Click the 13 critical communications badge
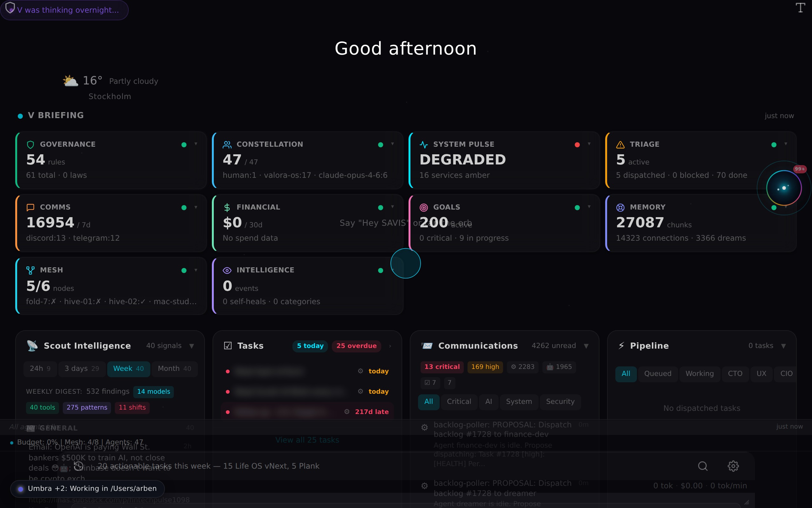The width and height of the screenshot is (812, 508). 442,367
